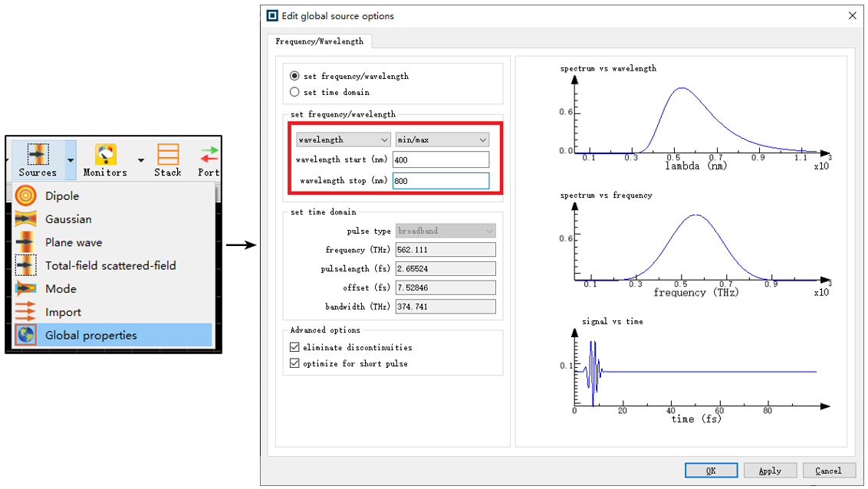The image size is (868, 489).
Task: Choose the Gaussian source icon
Action: pos(25,219)
